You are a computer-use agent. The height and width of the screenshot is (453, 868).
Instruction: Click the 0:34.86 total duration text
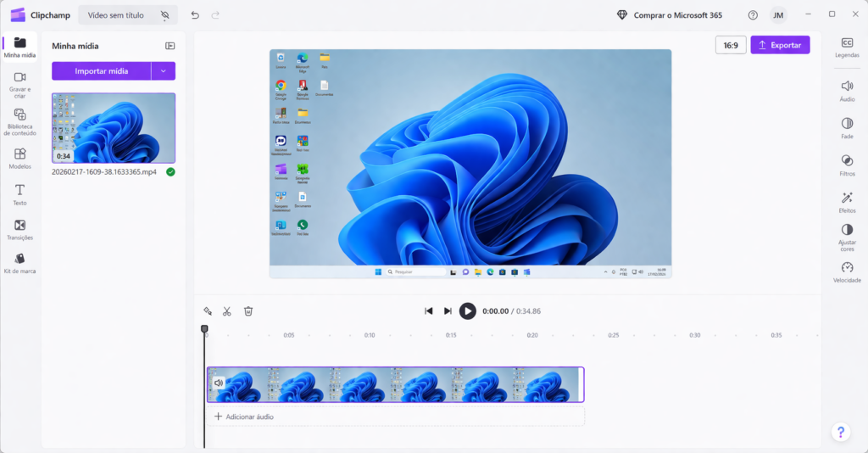(x=529, y=311)
